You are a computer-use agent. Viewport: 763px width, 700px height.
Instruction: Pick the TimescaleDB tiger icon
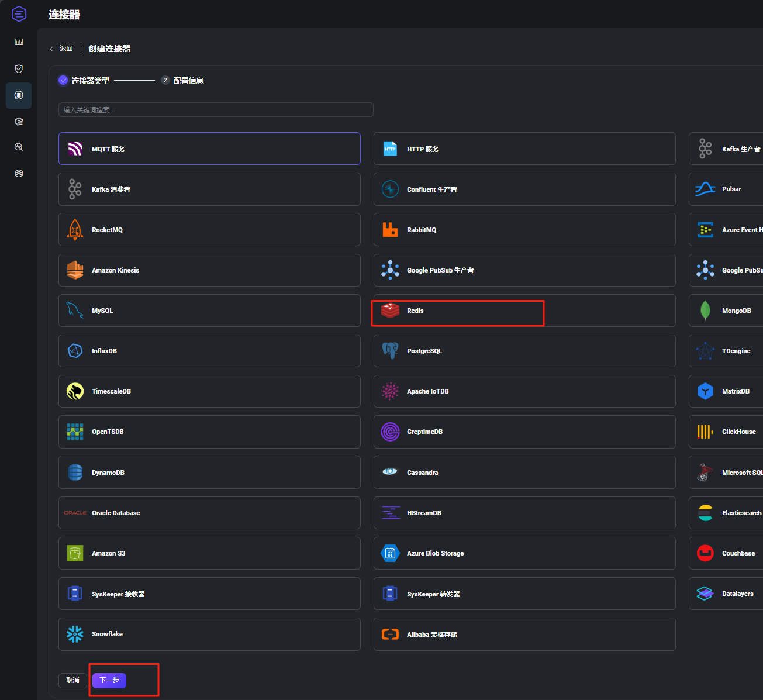pos(75,391)
